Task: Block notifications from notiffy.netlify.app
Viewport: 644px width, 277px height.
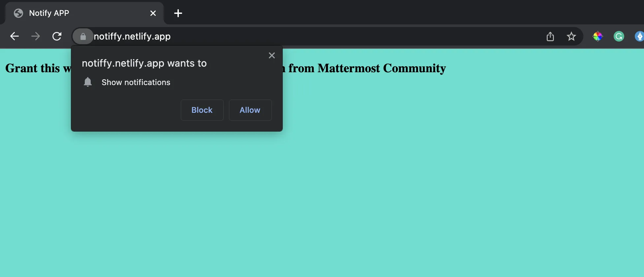Action: [202, 110]
